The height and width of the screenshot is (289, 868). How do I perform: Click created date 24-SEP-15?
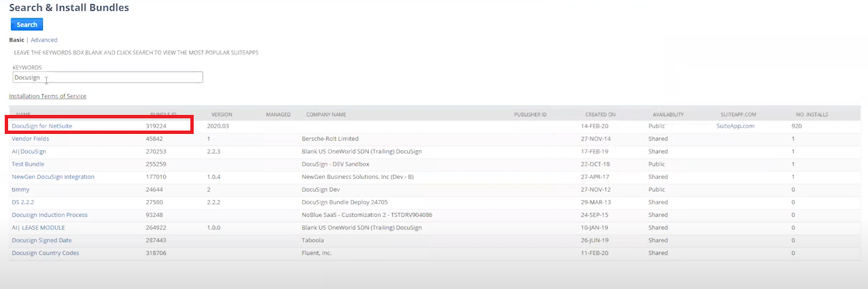[595, 215]
